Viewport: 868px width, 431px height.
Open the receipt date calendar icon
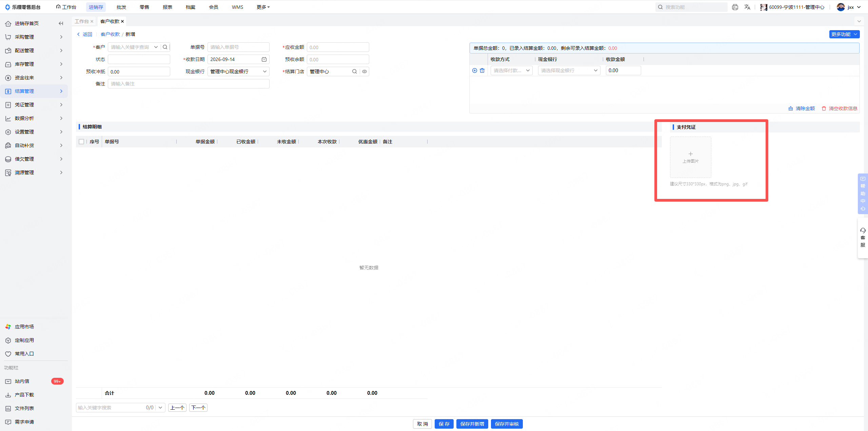pos(264,59)
